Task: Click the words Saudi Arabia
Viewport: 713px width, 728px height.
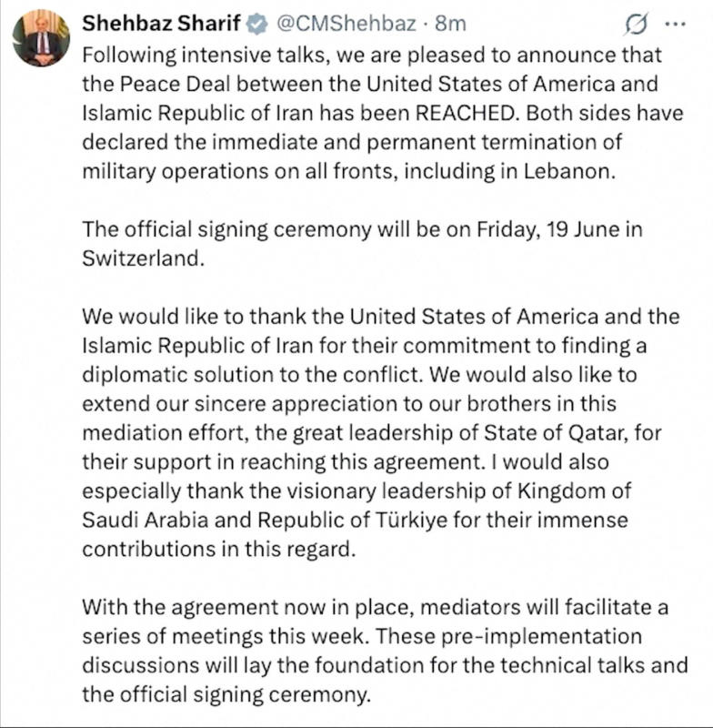Action: (146, 520)
